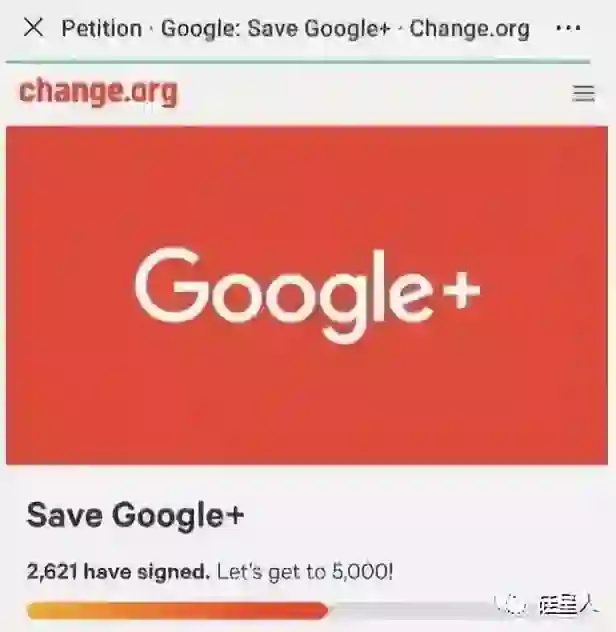616x632 pixels.
Task: Click the "Let's get to 5,000!" text
Action: (305, 572)
